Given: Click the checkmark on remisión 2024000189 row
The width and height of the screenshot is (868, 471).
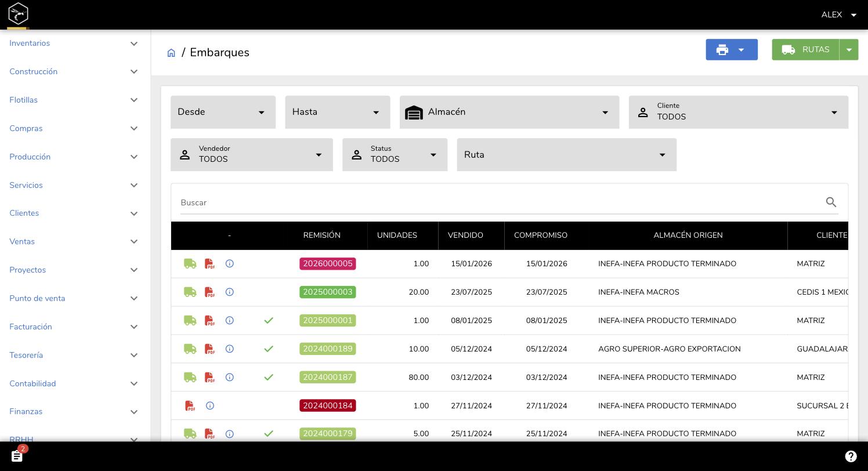Looking at the screenshot, I should [x=269, y=349].
